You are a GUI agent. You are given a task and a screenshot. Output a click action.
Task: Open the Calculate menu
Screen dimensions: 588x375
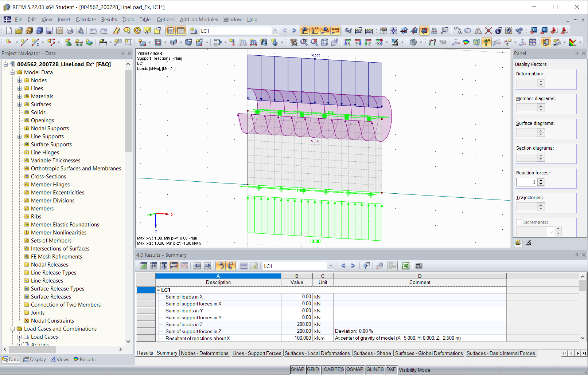coord(86,19)
